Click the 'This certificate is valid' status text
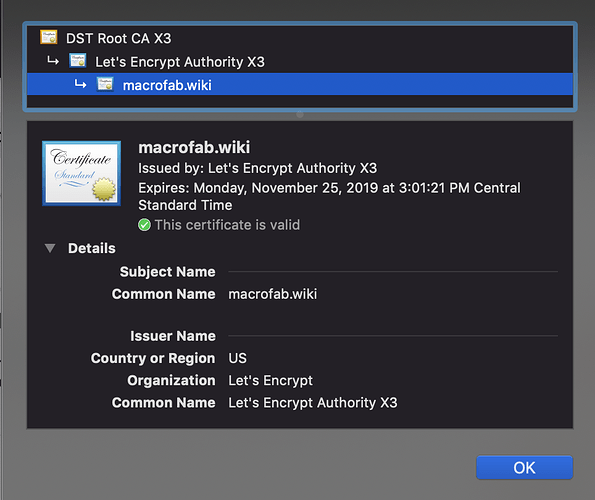 click(227, 225)
